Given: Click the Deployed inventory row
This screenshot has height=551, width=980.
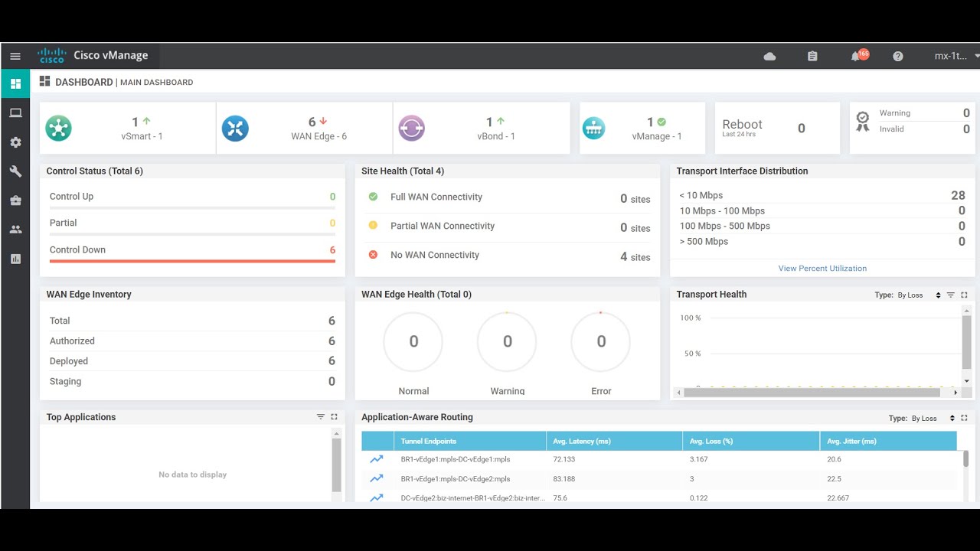Looking at the screenshot, I should (192, 361).
